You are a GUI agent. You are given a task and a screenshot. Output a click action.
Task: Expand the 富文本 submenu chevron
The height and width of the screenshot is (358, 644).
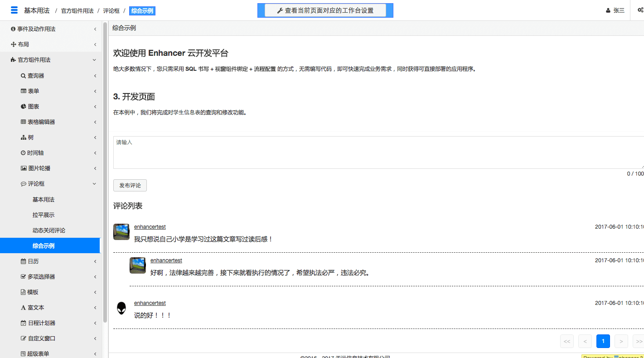pyautogui.click(x=95, y=308)
